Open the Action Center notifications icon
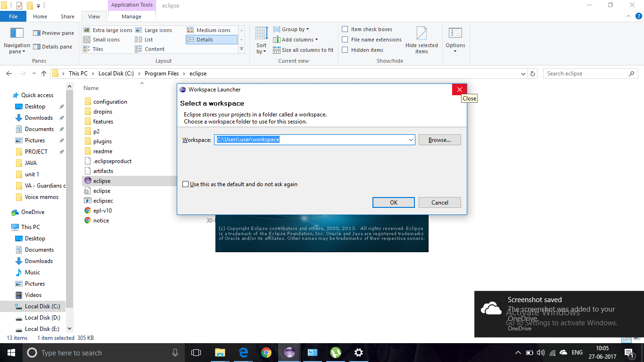Viewport: 644px width, 362px height. click(629, 353)
